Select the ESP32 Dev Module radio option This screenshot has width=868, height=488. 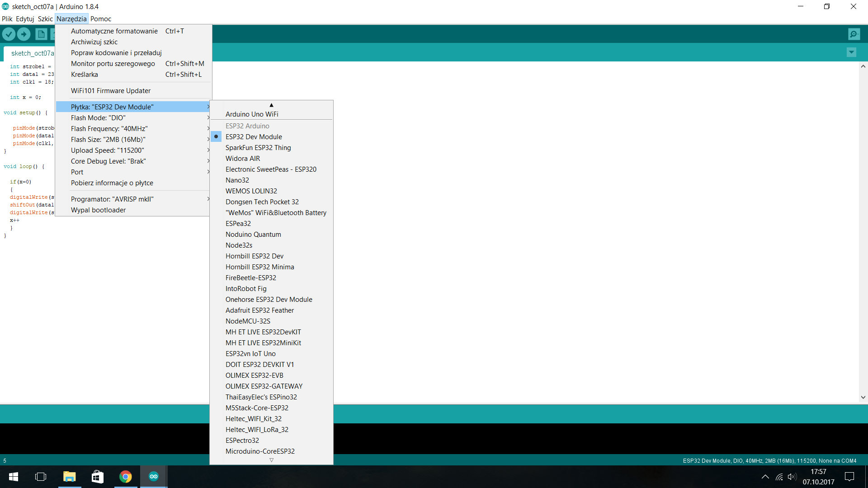click(271, 136)
